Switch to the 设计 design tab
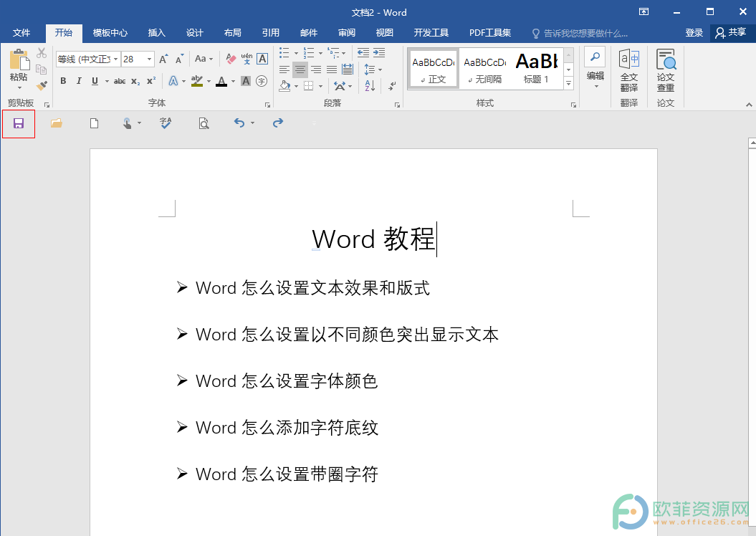 195,33
